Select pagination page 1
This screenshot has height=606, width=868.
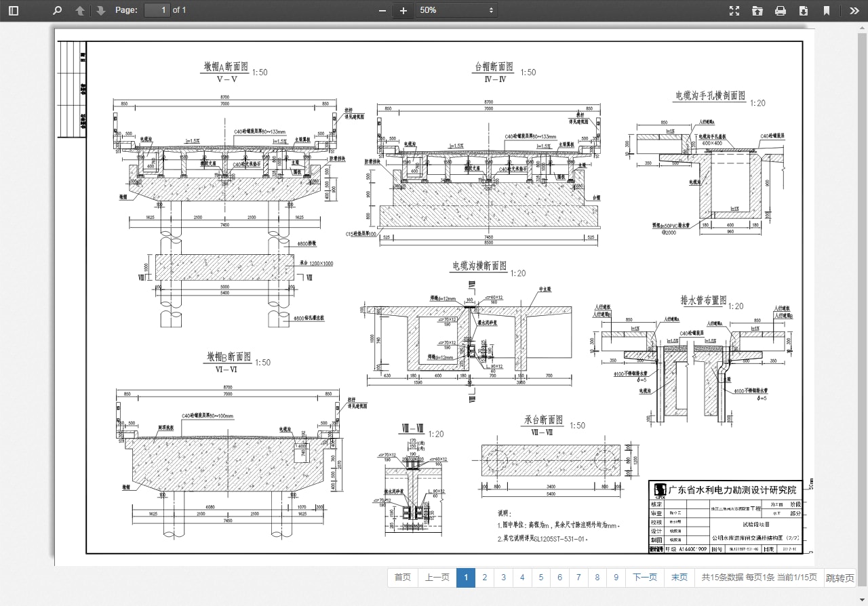coord(466,578)
